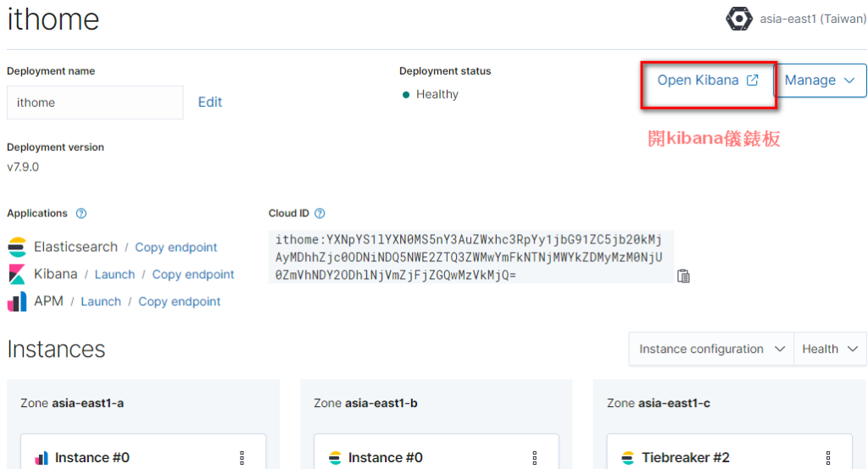
Task: Open Instance configuration filter dropdown
Action: point(711,349)
